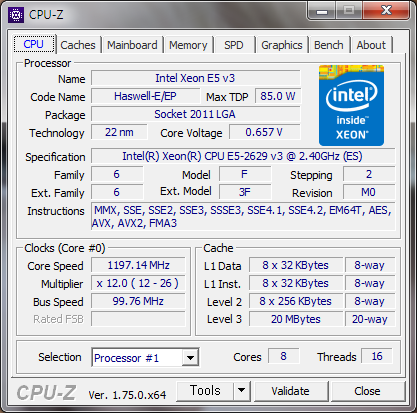Screen dimensions: 417x413
Task: Click the L1 Inst. 8 x 32 KBytes value
Action: [x=296, y=283]
